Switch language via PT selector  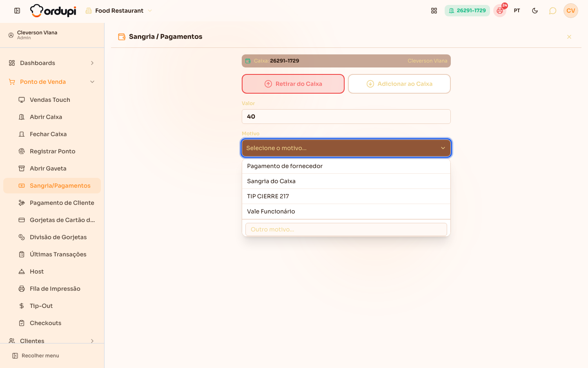point(517,11)
